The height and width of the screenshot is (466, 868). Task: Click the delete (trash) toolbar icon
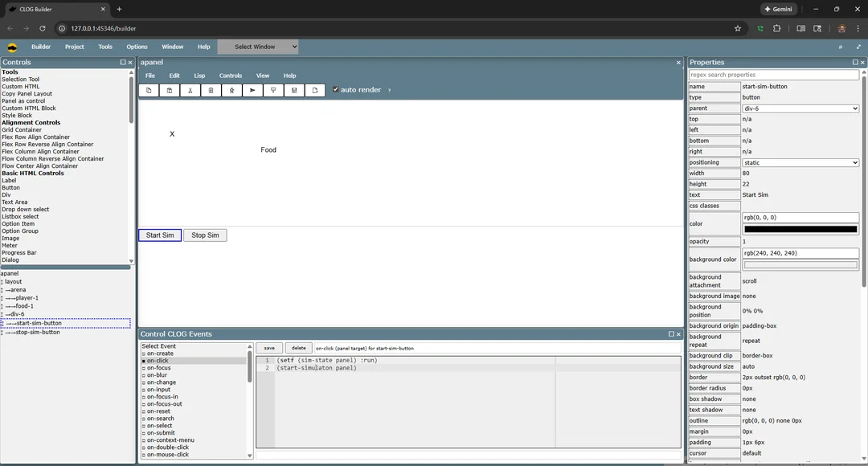211,90
